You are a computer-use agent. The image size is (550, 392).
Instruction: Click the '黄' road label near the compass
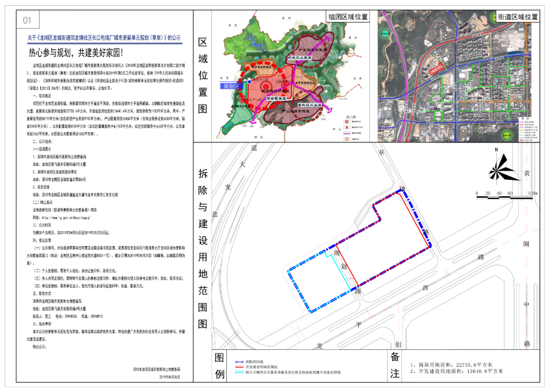[527, 174]
